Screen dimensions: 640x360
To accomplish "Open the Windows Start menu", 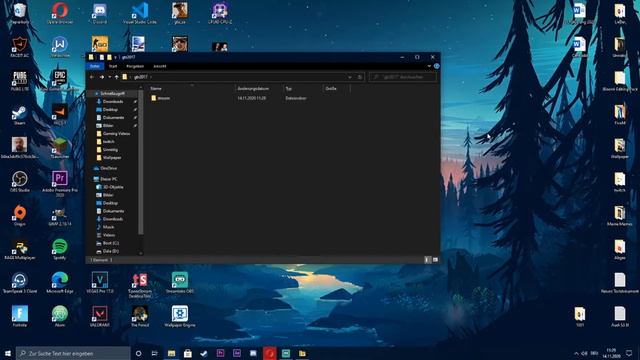I will pos(8,353).
